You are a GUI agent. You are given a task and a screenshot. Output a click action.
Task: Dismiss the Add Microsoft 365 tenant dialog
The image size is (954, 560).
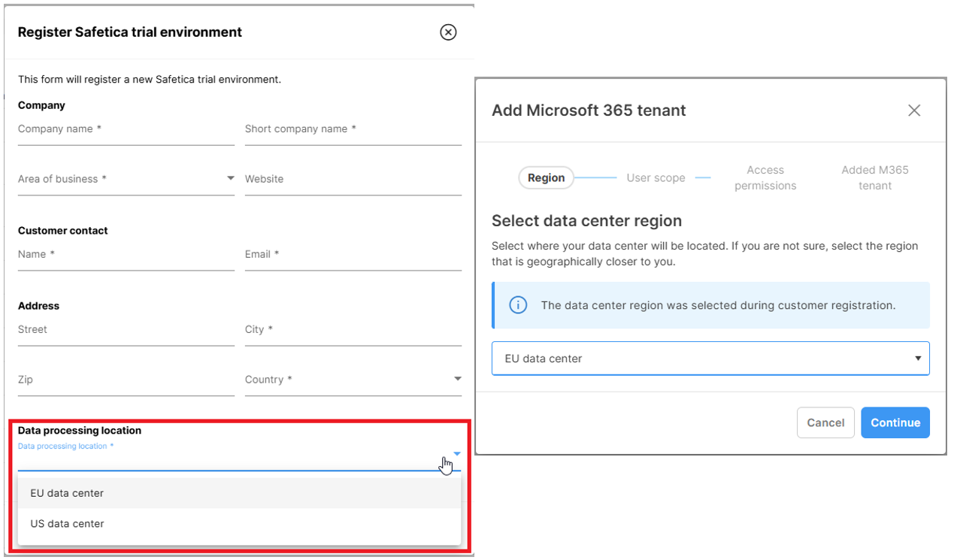pos(913,110)
